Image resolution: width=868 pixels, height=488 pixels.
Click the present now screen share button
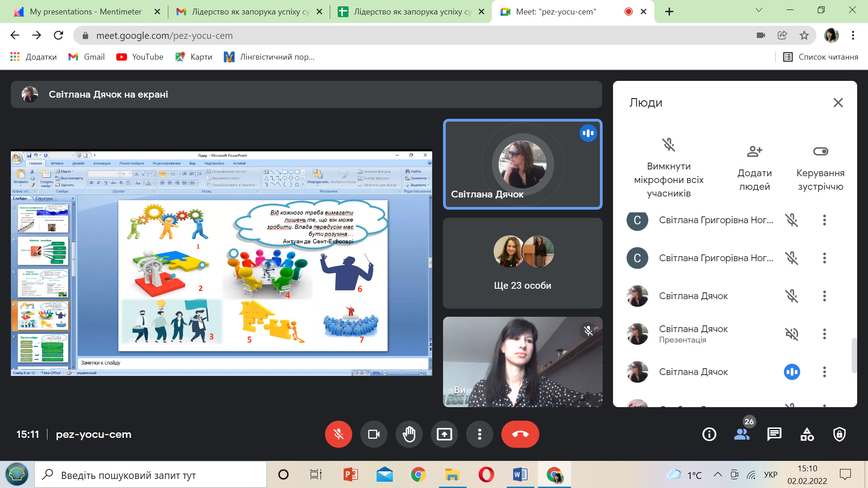tap(444, 434)
